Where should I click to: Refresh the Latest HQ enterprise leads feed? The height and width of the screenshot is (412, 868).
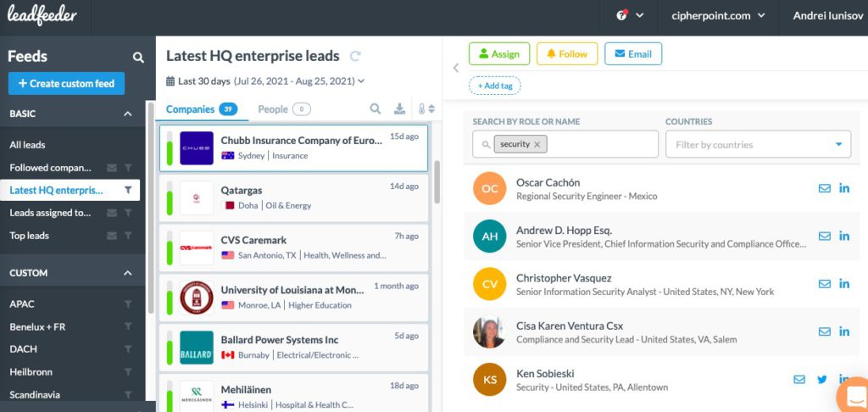tap(355, 56)
